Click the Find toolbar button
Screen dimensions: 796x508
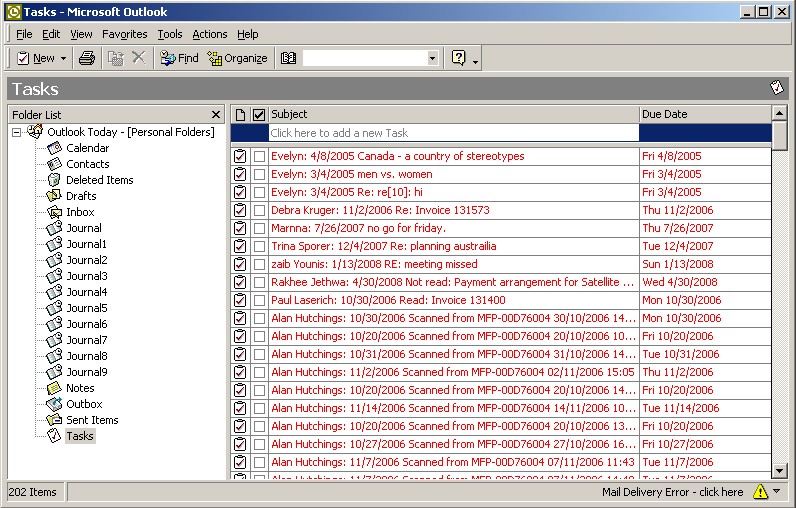pos(179,58)
